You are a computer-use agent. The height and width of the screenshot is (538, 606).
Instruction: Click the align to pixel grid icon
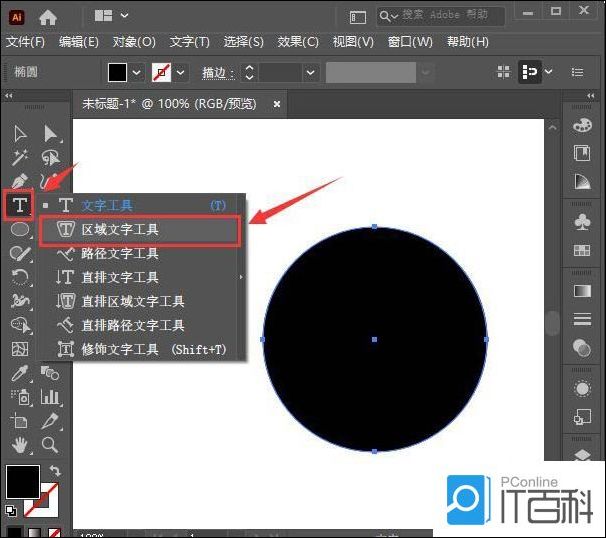pos(503,72)
